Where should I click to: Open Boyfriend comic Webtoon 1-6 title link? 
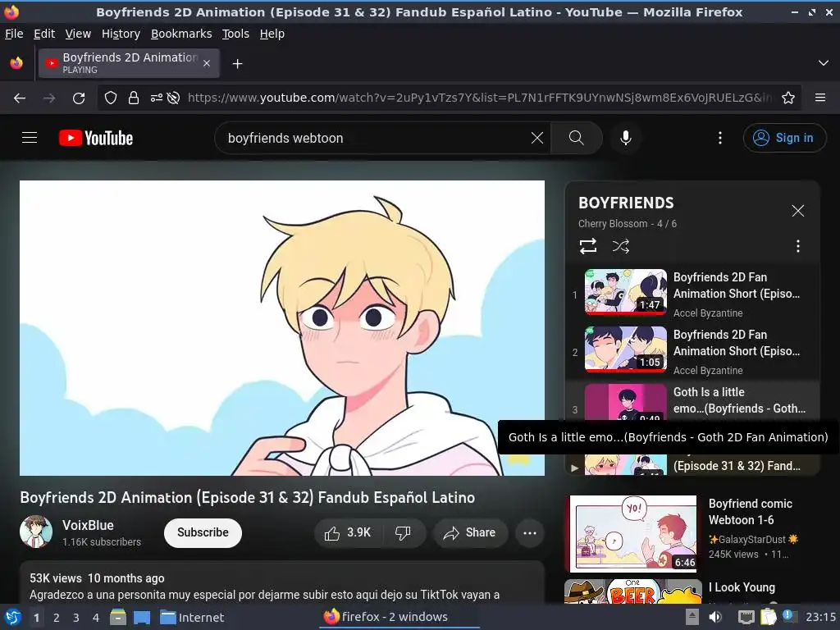click(750, 512)
